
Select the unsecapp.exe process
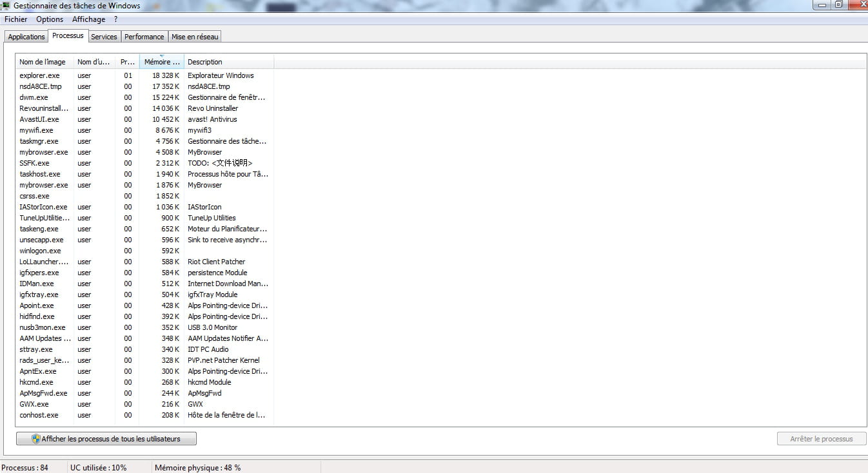point(145,240)
